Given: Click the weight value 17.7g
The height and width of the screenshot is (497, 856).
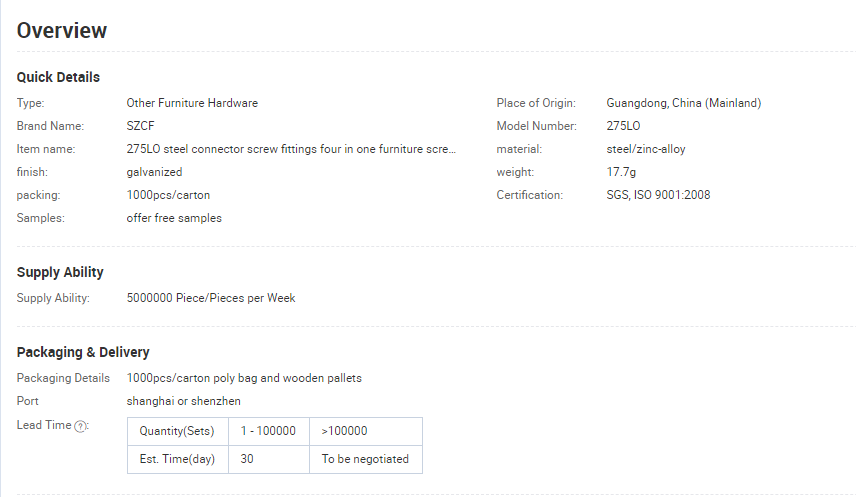Looking at the screenshot, I should tap(621, 172).
